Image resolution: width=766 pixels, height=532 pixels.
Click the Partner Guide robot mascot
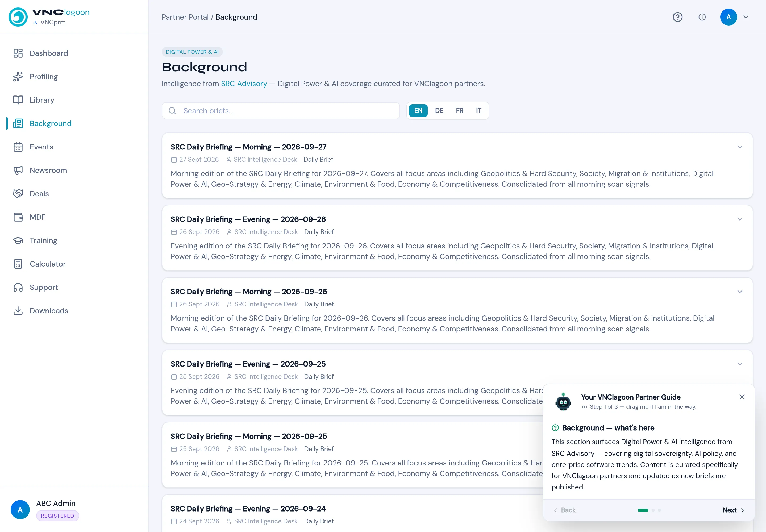point(563,401)
